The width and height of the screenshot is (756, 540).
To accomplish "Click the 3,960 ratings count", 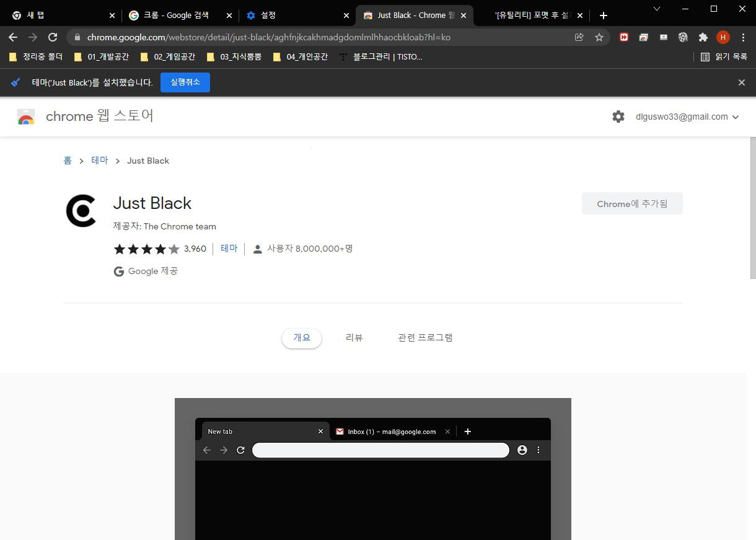I will point(195,249).
